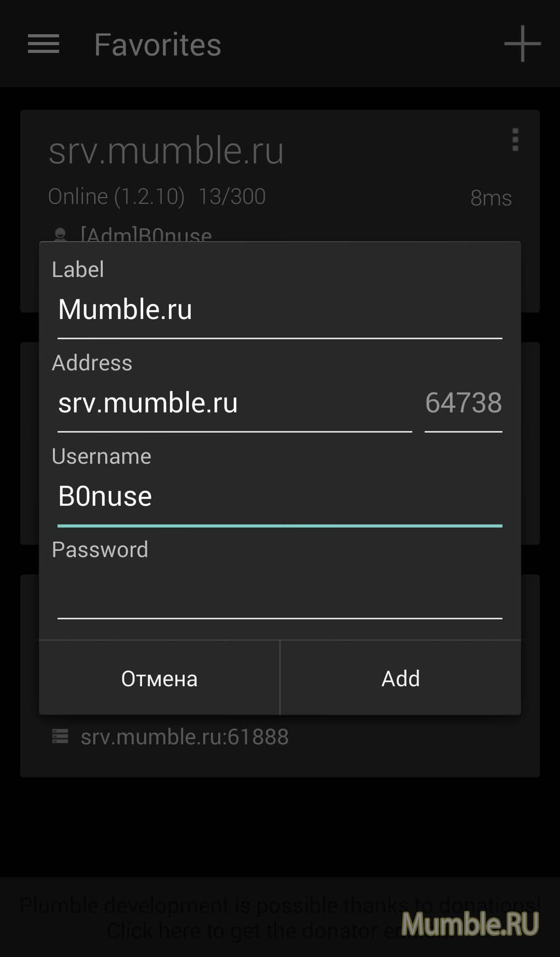
Task: Click the 13/300 user count
Action: click(x=232, y=197)
